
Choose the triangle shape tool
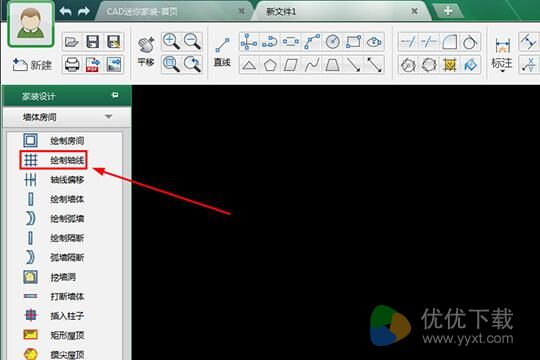[x=249, y=65]
